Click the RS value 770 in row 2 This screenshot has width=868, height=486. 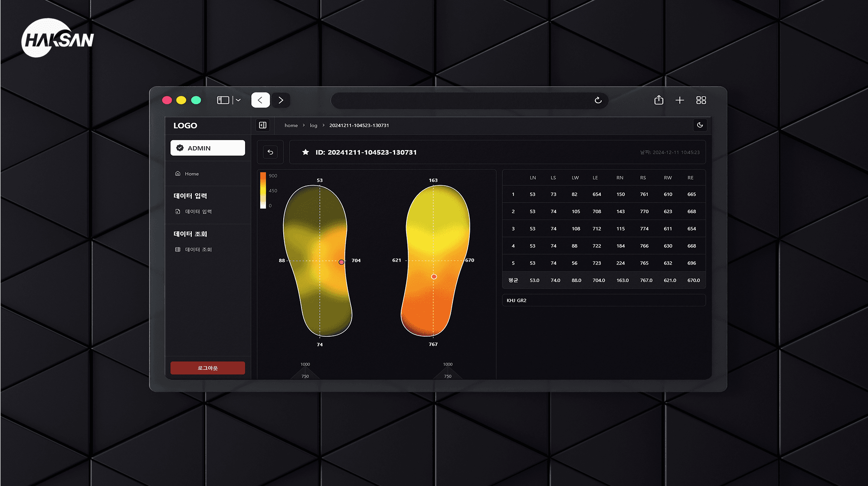(644, 212)
